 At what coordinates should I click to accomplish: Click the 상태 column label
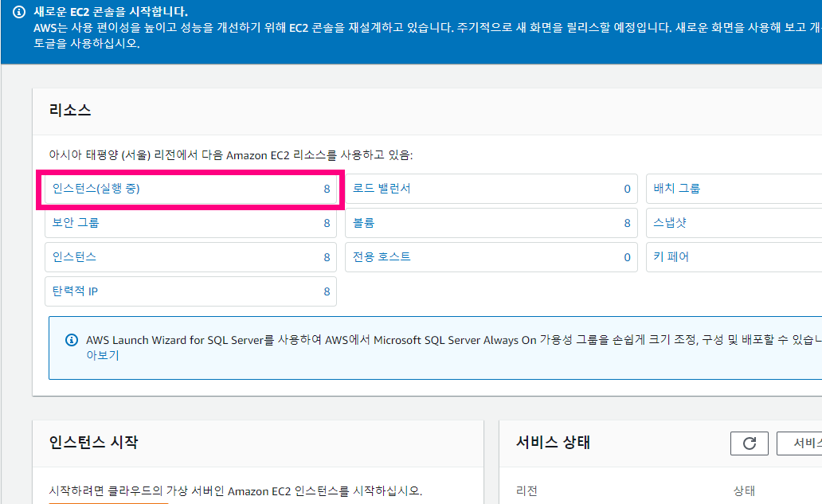click(744, 491)
